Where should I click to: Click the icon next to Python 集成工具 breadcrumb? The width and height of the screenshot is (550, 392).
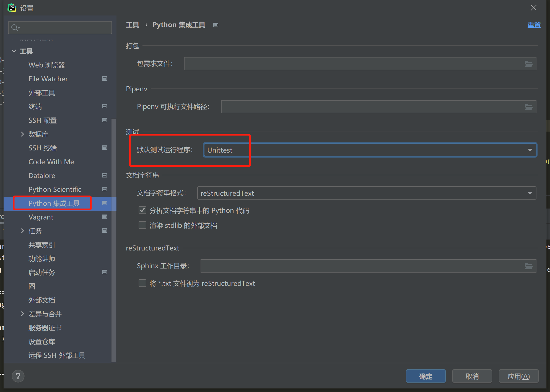tap(216, 25)
